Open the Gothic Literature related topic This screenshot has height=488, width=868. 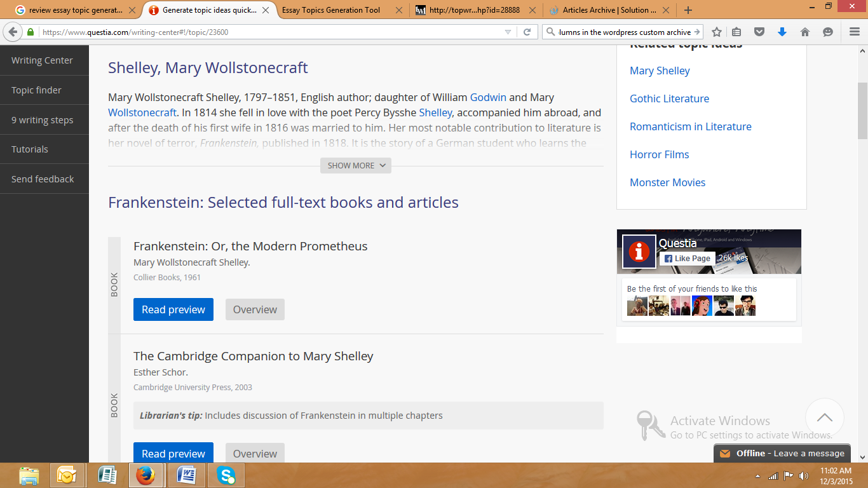[669, 98]
